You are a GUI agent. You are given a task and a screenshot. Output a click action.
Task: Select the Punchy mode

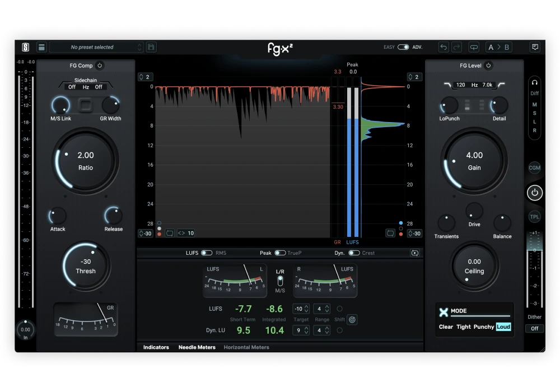(x=484, y=326)
